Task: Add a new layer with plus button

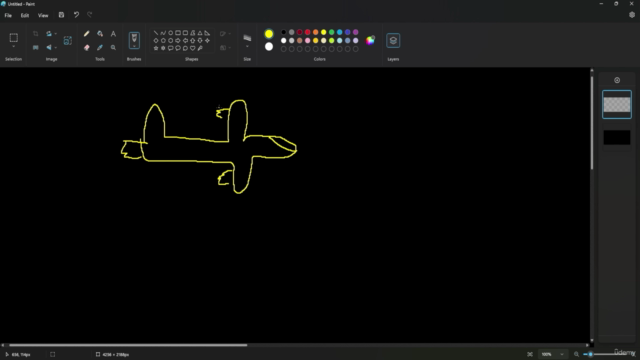Action: [x=617, y=80]
